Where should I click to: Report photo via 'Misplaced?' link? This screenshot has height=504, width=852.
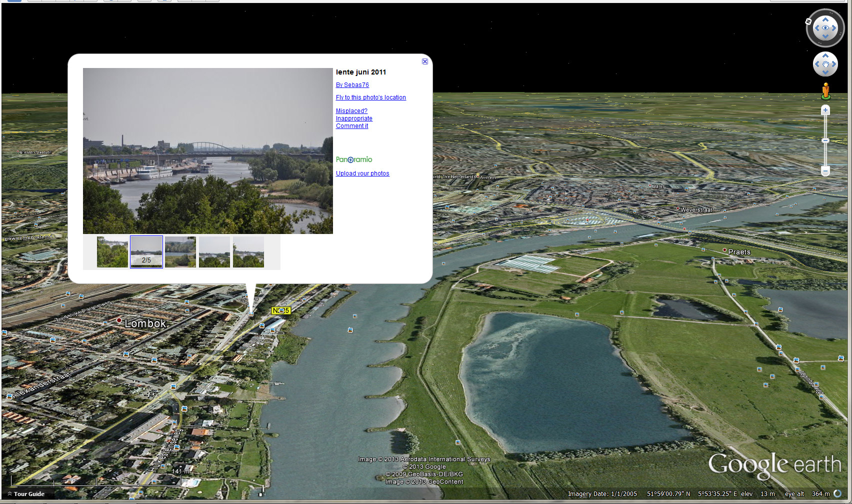pos(351,111)
